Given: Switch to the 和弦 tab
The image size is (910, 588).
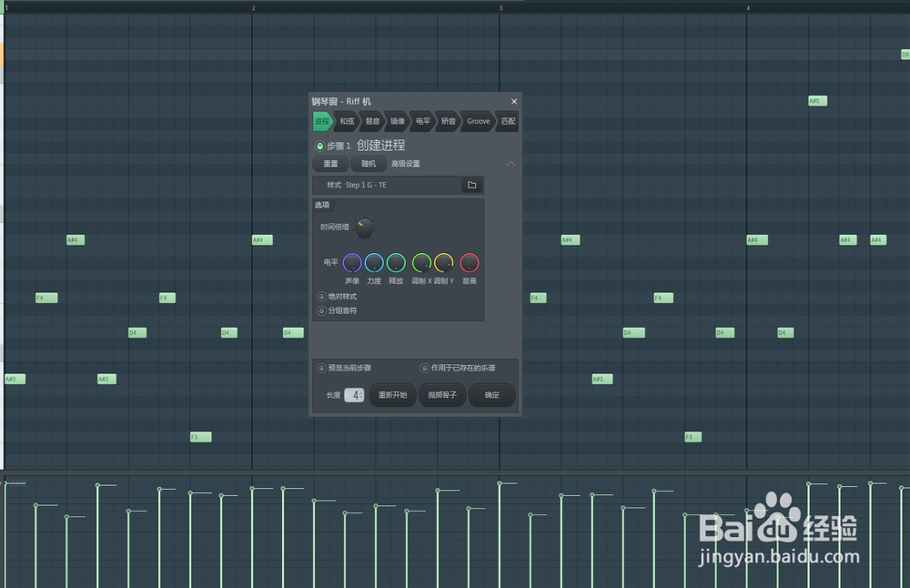Looking at the screenshot, I should tap(347, 120).
